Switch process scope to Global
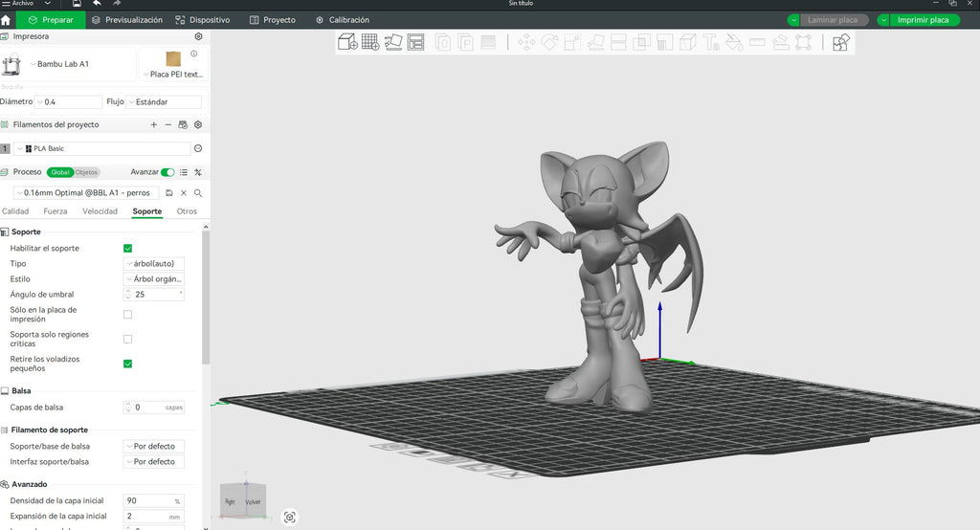The width and height of the screenshot is (980, 530). pos(60,172)
